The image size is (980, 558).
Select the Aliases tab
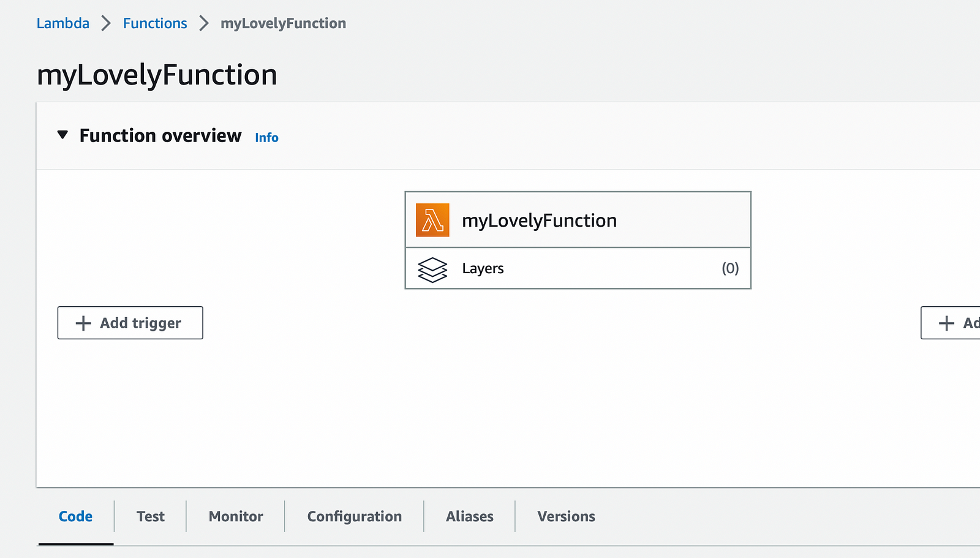pyautogui.click(x=470, y=516)
